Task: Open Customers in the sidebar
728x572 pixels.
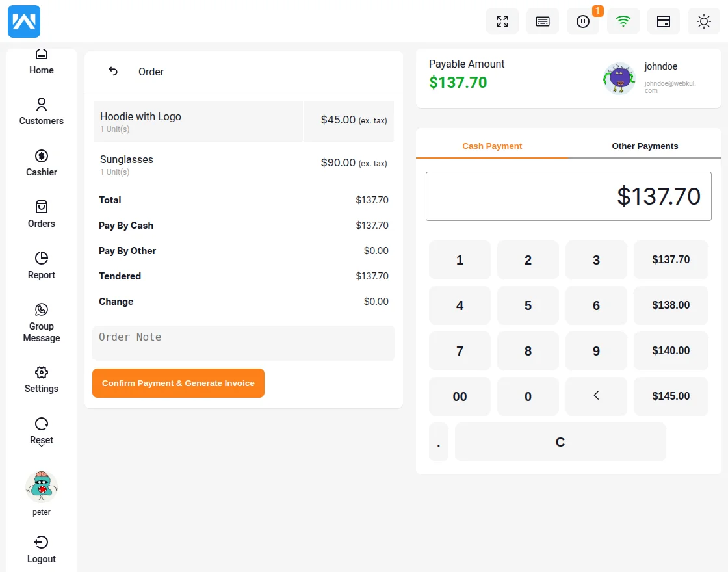Action: [x=42, y=111]
